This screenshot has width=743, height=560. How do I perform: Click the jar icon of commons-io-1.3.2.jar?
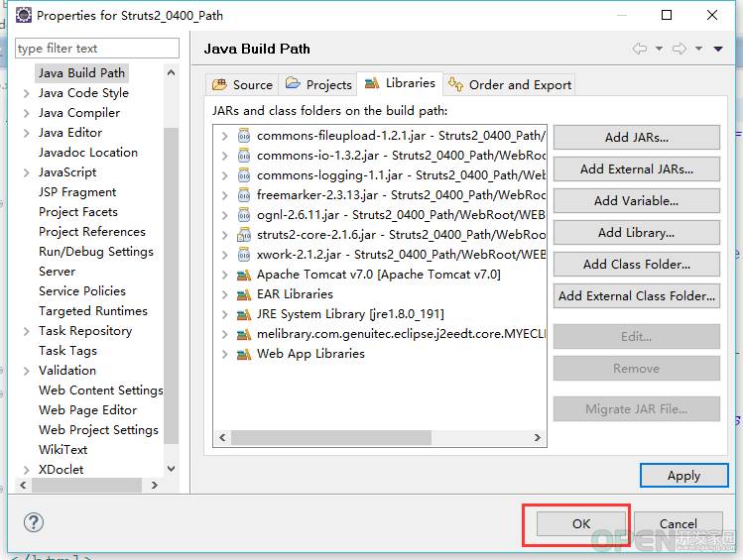(x=244, y=156)
